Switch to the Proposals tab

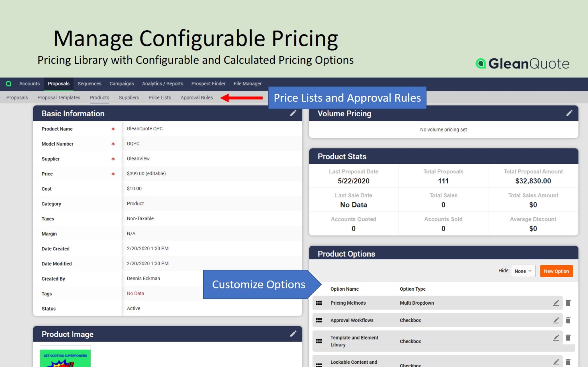pyautogui.click(x=59, y=83)
